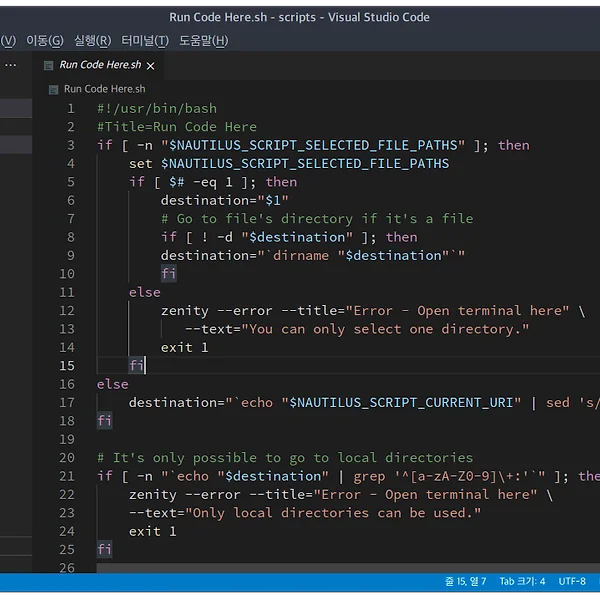Screen dimensions: 600x600
Task: Click the --text="You can only select one directory." line
Action: [x=357, y=329]
